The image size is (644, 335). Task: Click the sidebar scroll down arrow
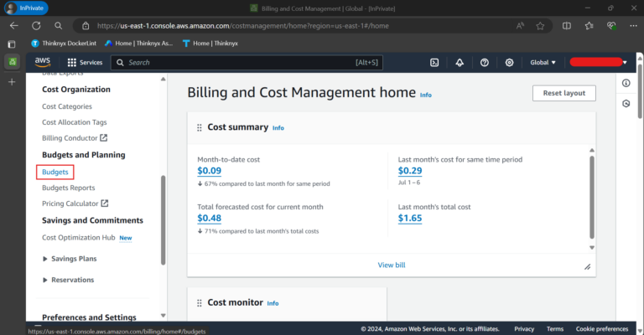pyautogui.click(x=163, y=315)
